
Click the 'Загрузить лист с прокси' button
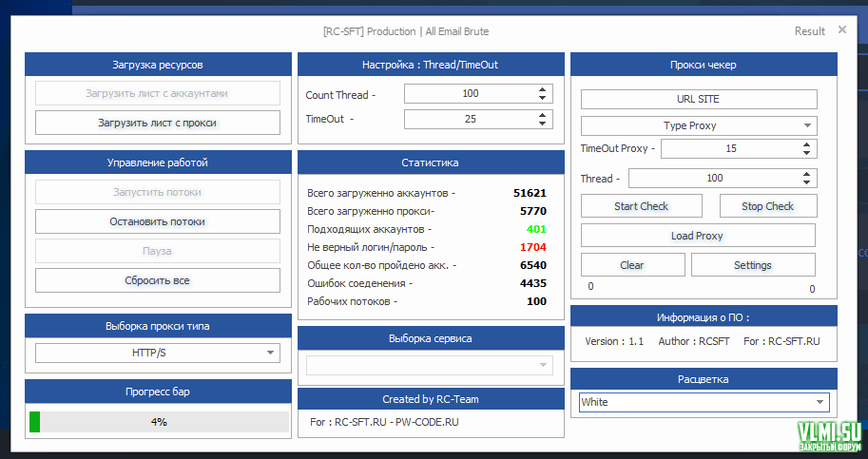coord(157,123)
